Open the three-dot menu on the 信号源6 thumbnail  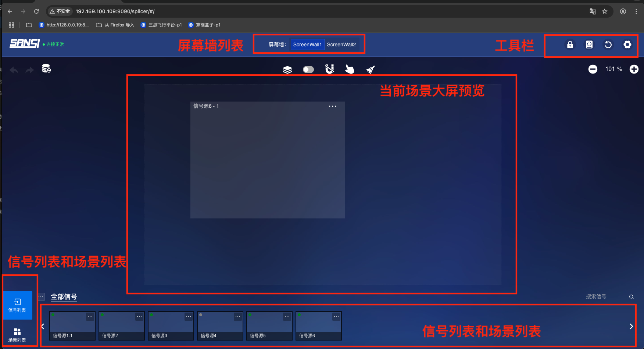[336, 317]
